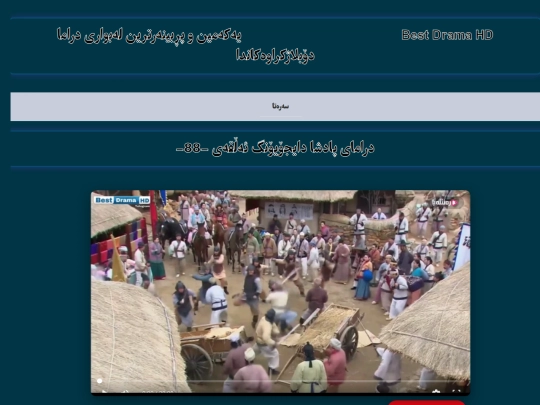The image size is (540, 405).
Task: Select the episode 88 drama title heading
Action: pos(275,148)
